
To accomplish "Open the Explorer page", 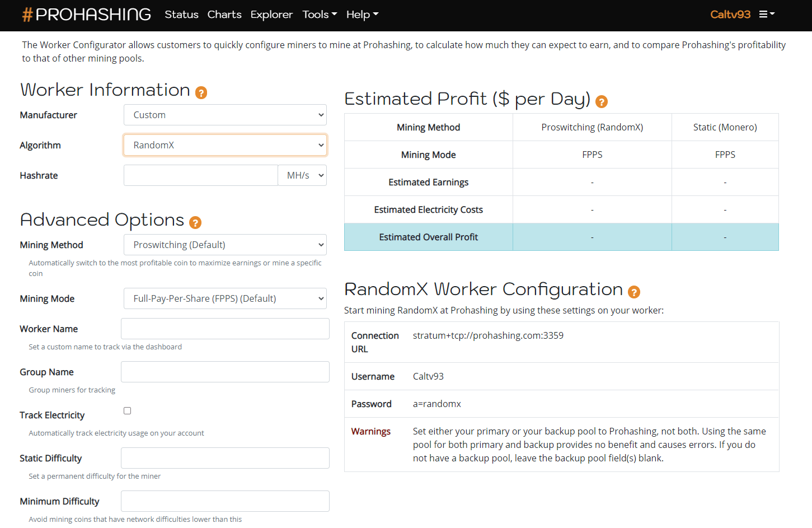I will click(x=271, y=15).
